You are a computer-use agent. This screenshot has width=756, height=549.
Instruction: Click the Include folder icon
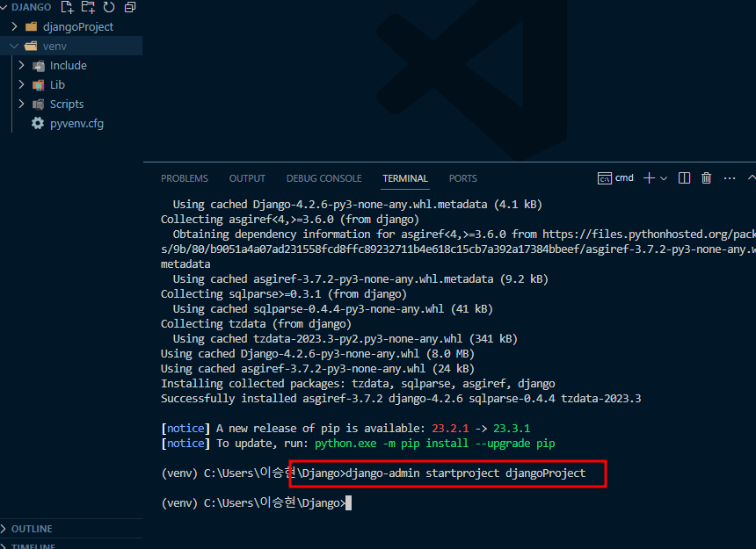pos(39,66)
